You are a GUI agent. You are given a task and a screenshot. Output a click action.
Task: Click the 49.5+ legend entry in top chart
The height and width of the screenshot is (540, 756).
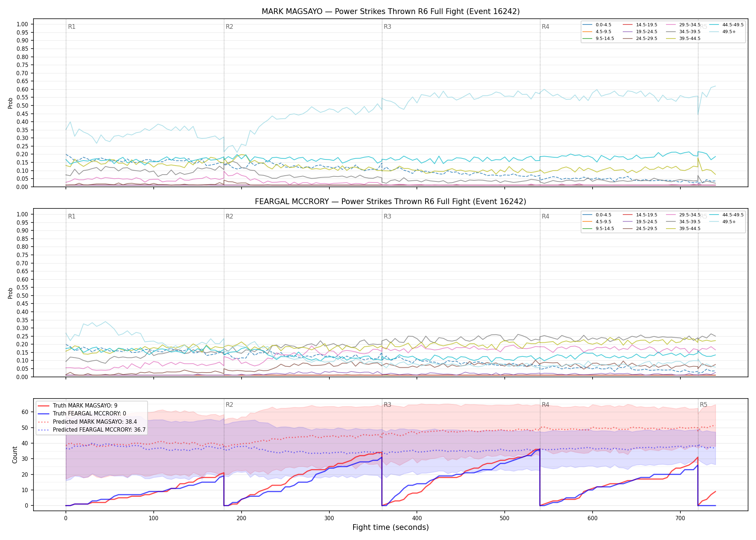click(x=723, y=32)
